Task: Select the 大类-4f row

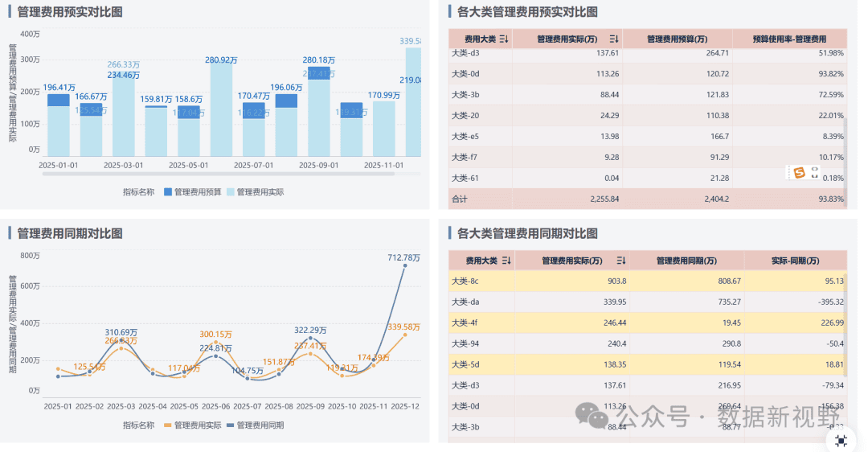Action: (648, 323)
